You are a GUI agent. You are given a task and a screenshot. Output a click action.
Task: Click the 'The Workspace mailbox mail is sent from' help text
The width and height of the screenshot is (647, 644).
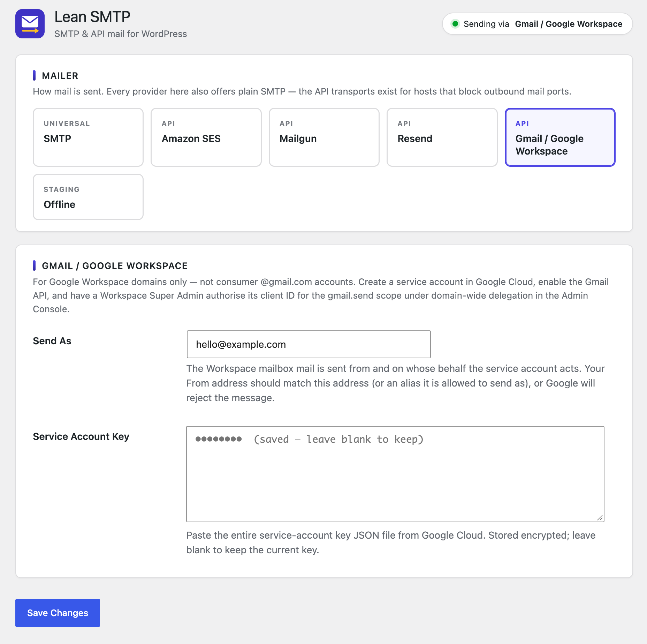coord(395,383)
